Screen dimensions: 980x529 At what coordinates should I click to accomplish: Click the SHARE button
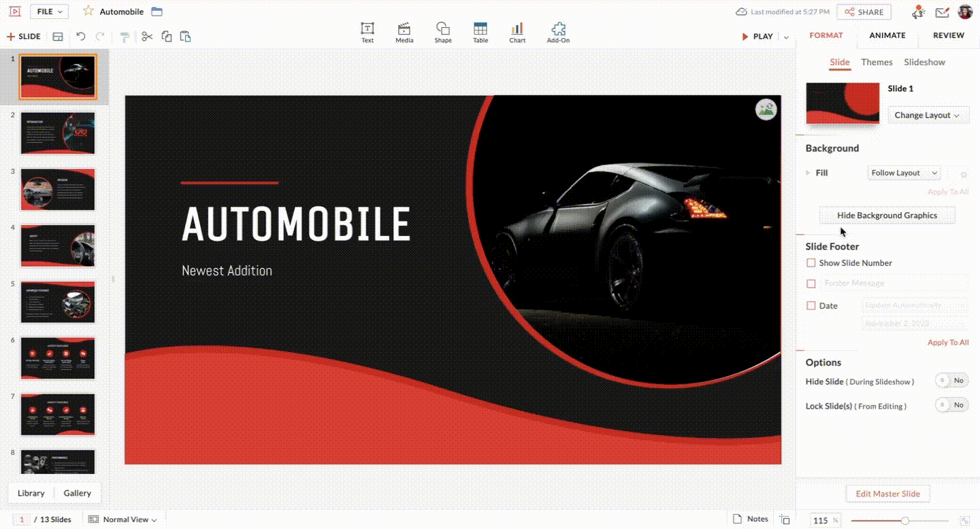tap(864, 12)
